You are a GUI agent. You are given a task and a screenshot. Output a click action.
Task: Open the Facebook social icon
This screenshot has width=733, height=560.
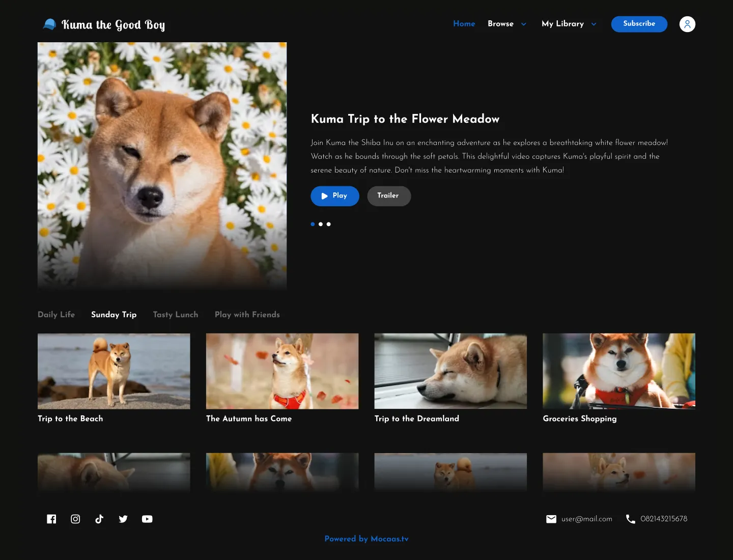pos(51,519)
